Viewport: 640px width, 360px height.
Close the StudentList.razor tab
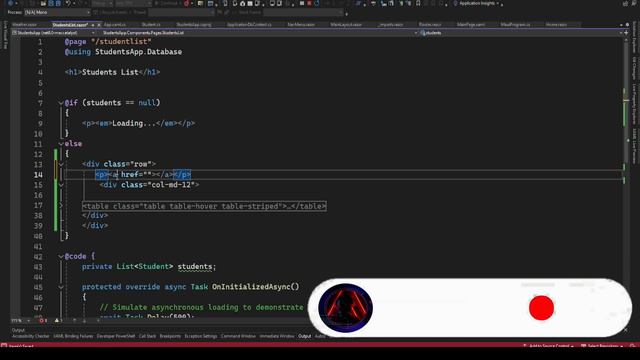click(99, 25)
